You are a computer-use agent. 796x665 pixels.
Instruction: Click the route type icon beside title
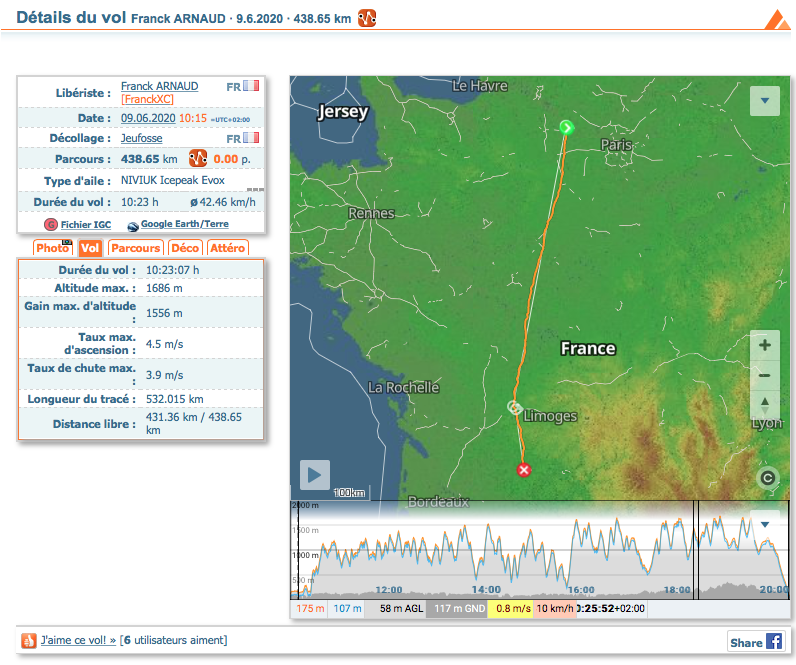pos(367,17)
